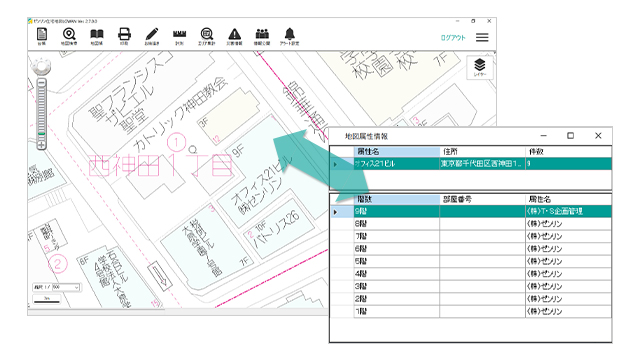Click the row selector arrow beside オフィス21ビル

[x=336, y=164]
